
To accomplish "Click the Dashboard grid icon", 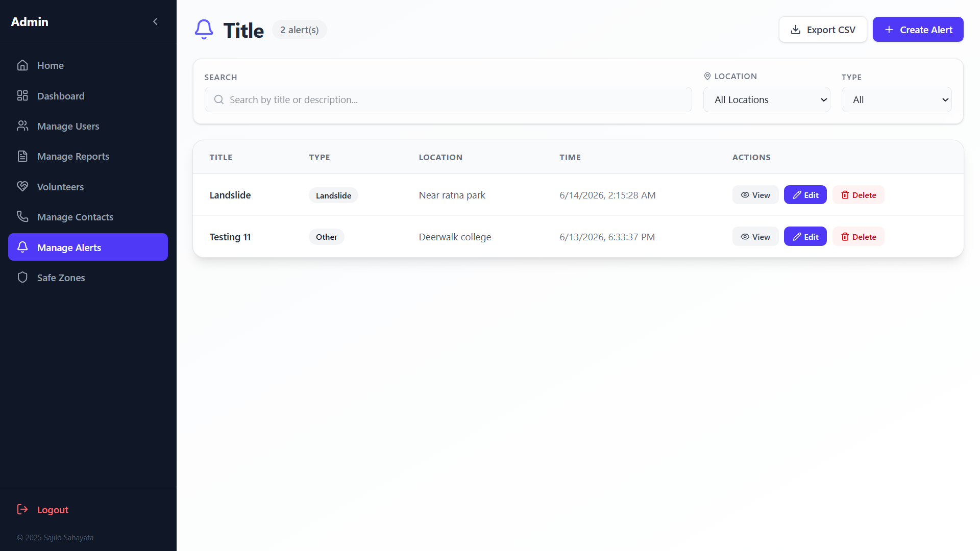I will point(22,96).
